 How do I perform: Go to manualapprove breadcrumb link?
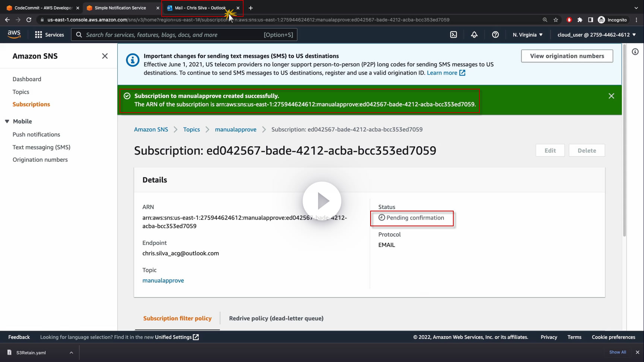[235, 129]
